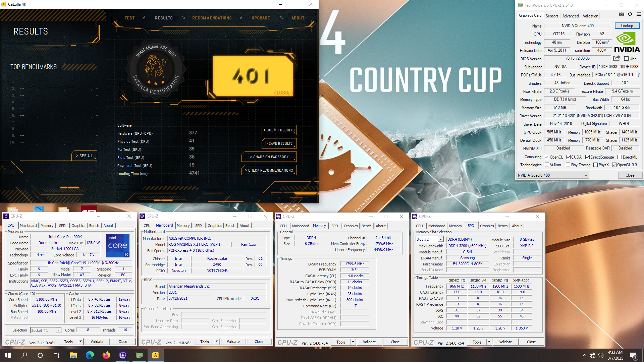The height and width of the screenshot is (362, 644).
Task: Expand Tools arrow in CPU-Z SPD window
Action: (489, 342)
